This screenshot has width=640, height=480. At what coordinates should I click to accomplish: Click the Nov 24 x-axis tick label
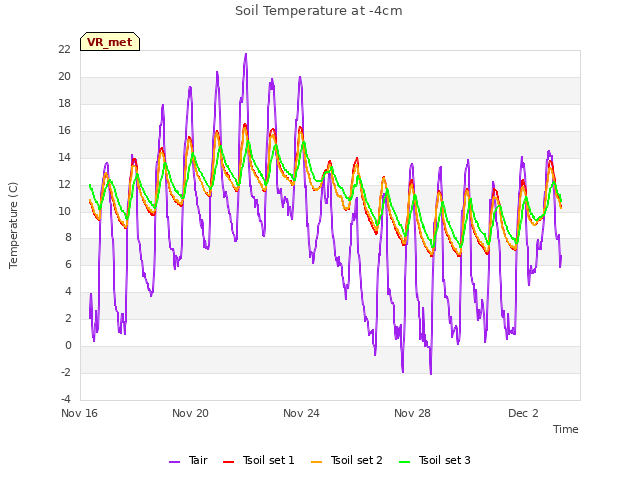301,413
